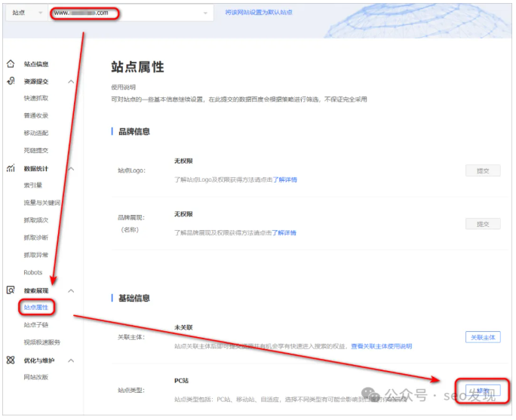Click the 修改 button for 站点类型
This screenshot has height=420, width=516.
[x=483, y=391]
